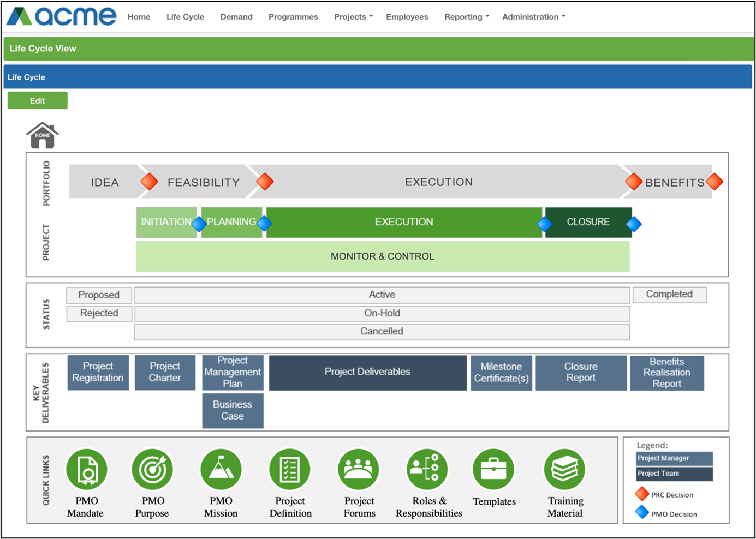Open the Templates briefcase icon
The width and height of the screenshot is (756, 539).
493,469
